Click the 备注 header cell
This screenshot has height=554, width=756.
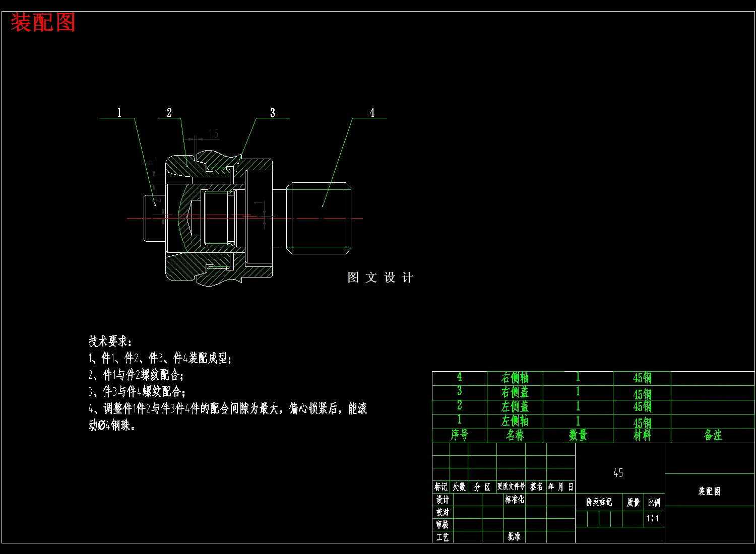(713, 436)
